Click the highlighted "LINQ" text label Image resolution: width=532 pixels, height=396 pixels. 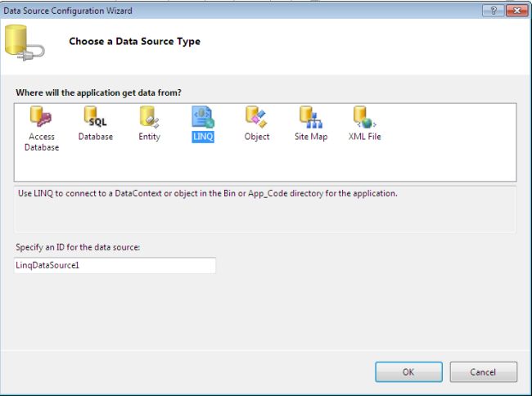(x=203, y=137)
